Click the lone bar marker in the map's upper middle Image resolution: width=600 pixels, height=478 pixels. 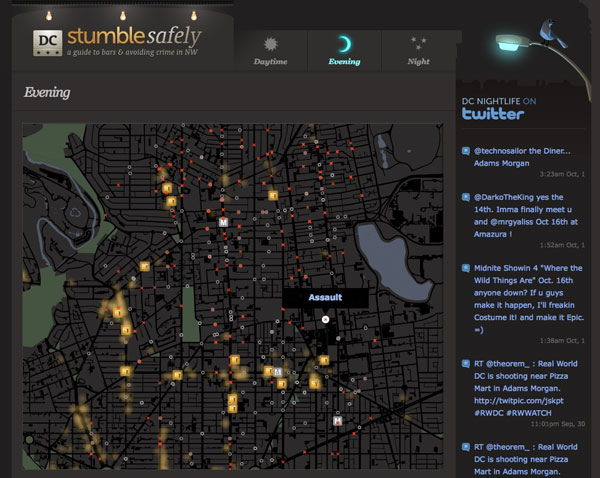point(273,196)
